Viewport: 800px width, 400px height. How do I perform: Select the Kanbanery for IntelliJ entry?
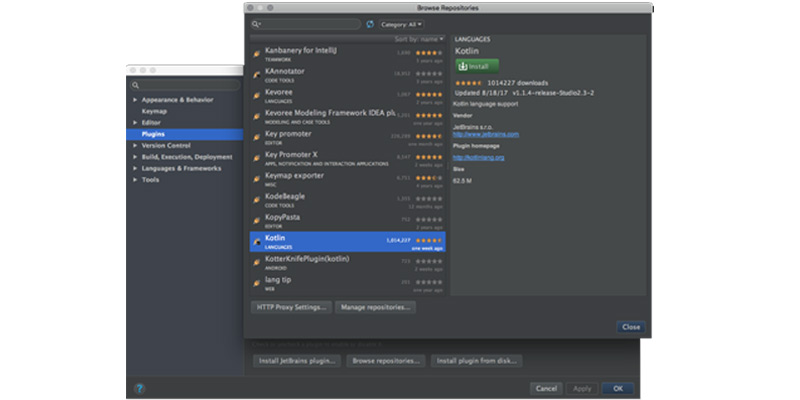point(347,54)
